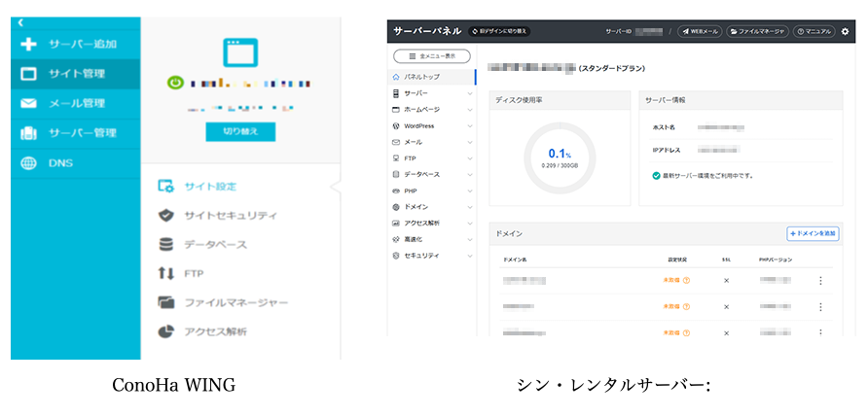Open three-dot menu for first domain row
This screenshot has height=417, width=868.
click(x=819, y=281)
